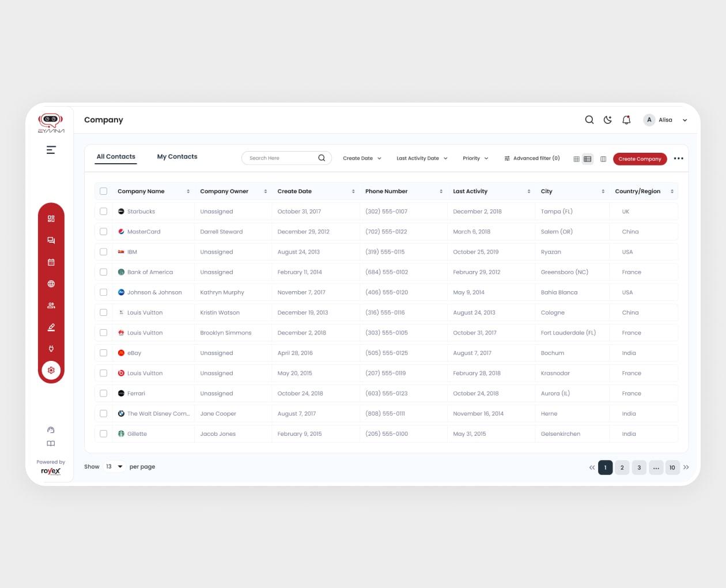Open the notifications bell
726x588 pixels.
[626, 120]
